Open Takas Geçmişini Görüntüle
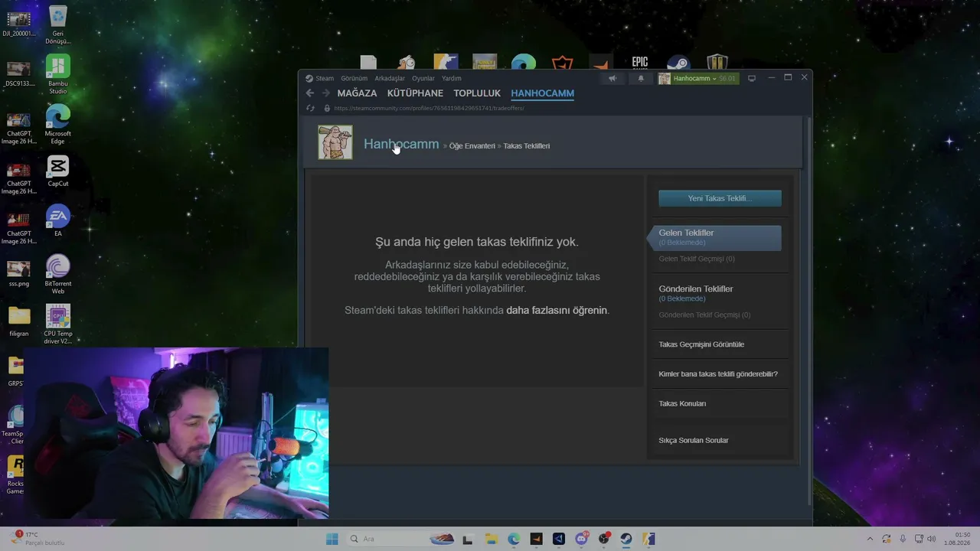 click(x=701, y=344)
